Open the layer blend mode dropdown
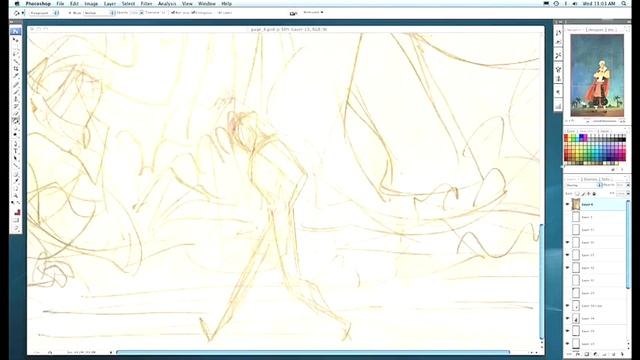The image size is (640, 360). tap(584, 185)
